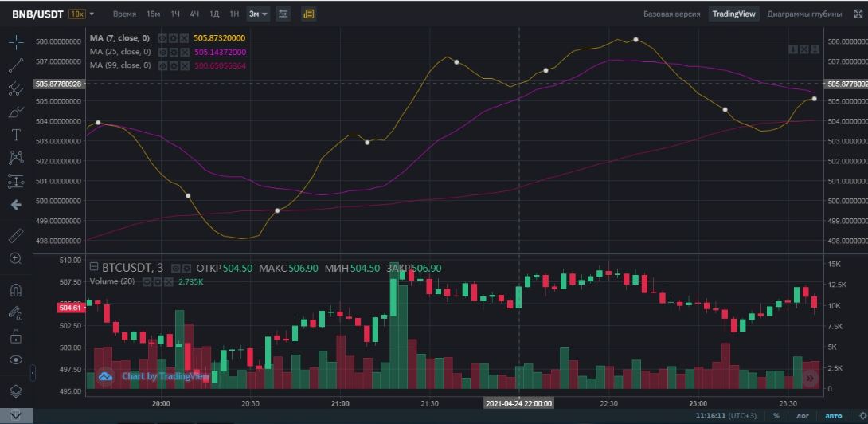This screenshot has height=424, width=868.
Task: Switch to the 1Ч interval
Action: (175, 14)
